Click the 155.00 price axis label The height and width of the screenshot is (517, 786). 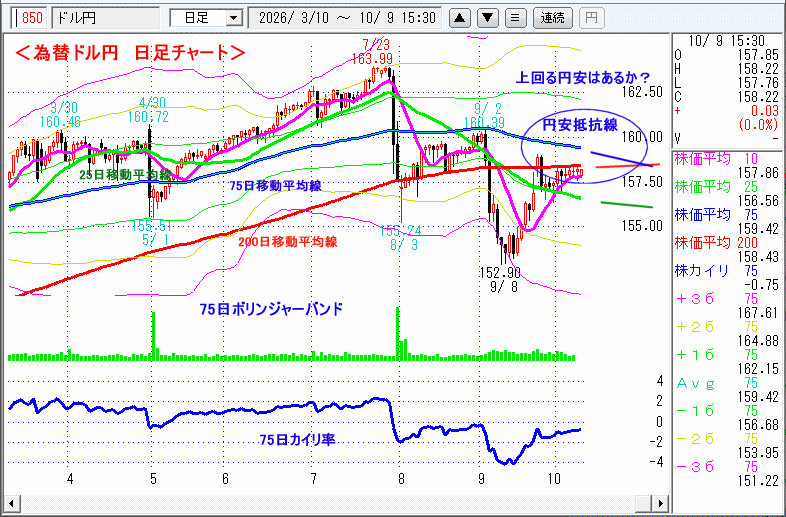click(x=642, y=226)
